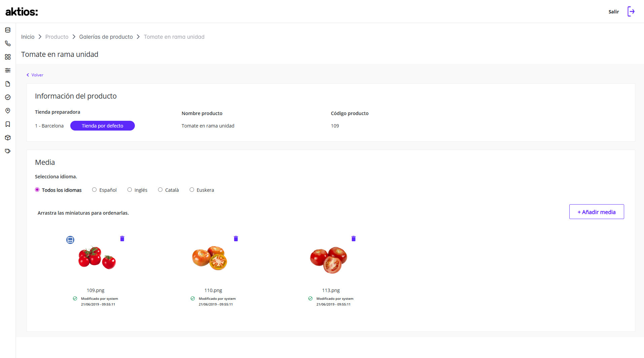Open the tag icon in the sidebar
This screenshot has height=358, width=644.
[8, 151]
